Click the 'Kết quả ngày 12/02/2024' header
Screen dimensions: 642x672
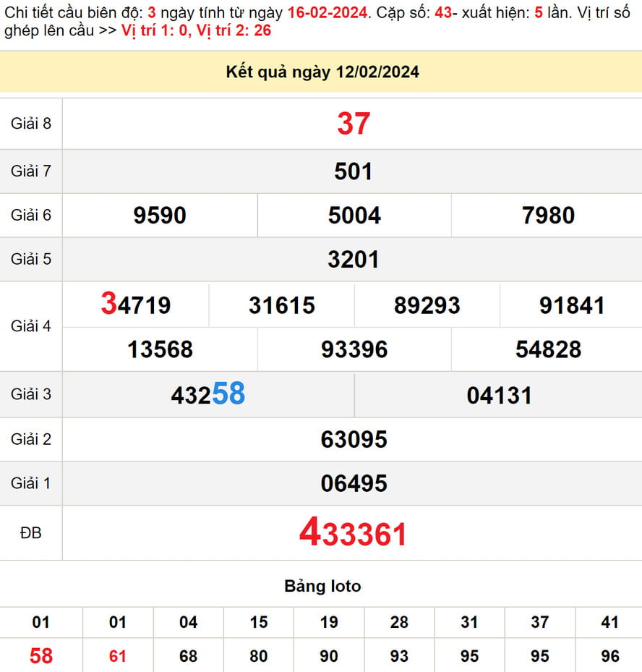pyautogui.click(x=322, y=72)
